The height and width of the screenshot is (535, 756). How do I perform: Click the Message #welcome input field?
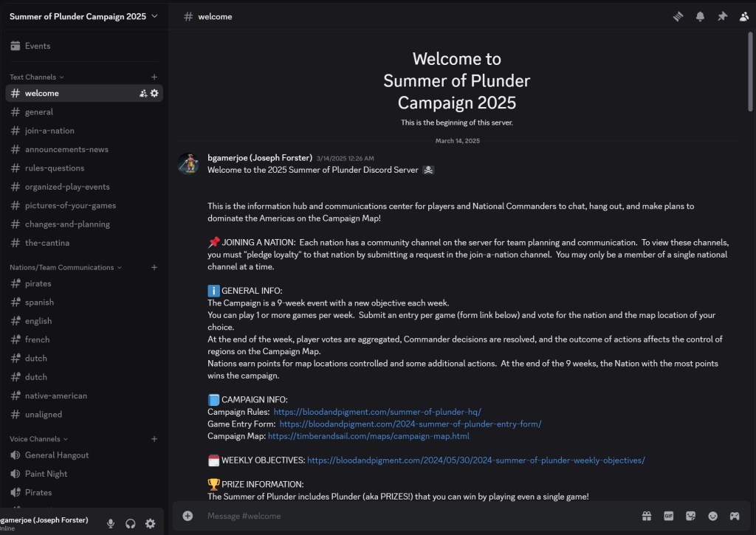[413, 516]
